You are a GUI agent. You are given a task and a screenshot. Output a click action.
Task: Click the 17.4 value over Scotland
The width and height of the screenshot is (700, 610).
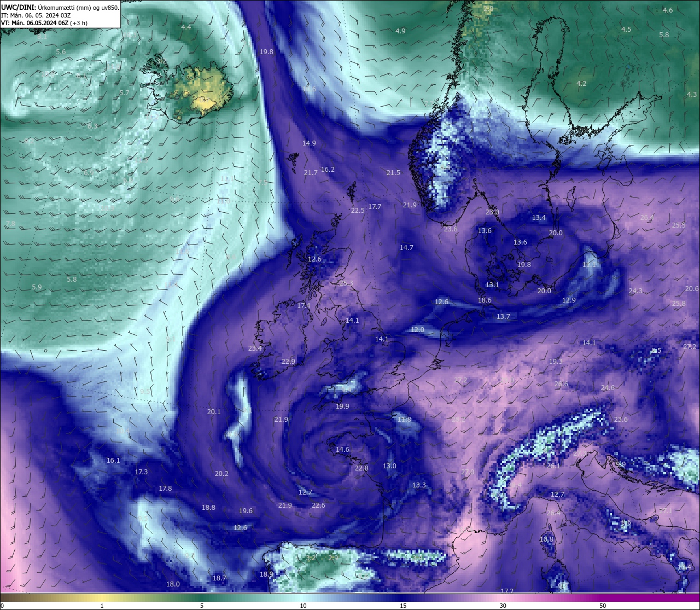[x=304, y=305]
